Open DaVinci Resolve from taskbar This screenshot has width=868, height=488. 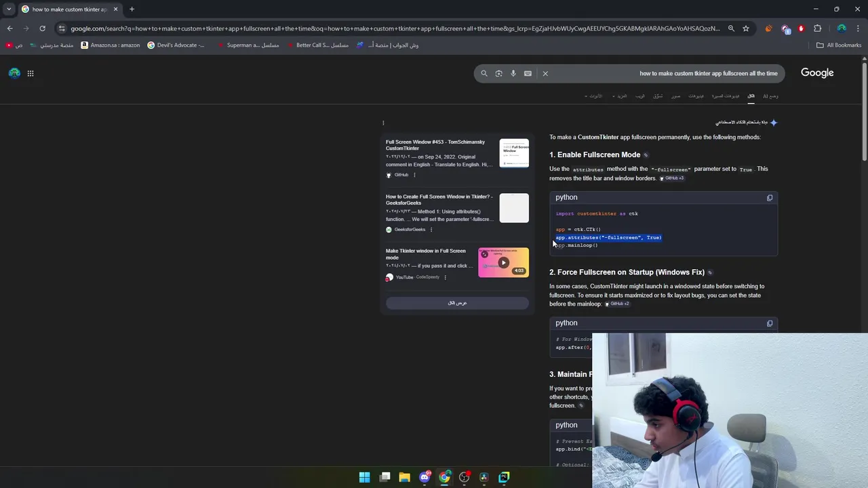pyautogui.click(x=484, y=477)
